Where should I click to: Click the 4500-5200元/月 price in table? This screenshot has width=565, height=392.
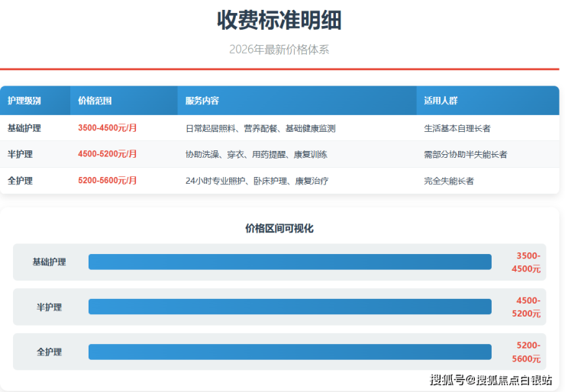pos(107,154)
